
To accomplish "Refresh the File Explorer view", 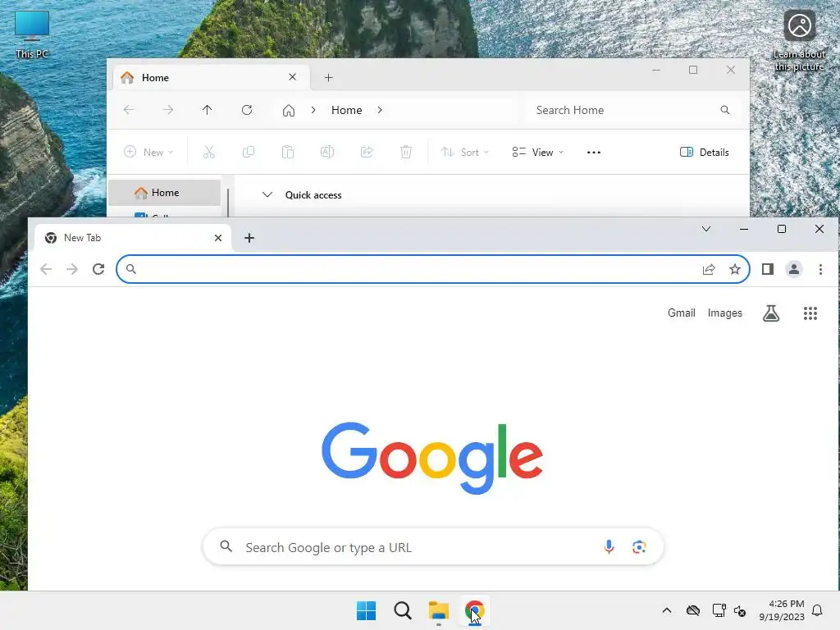I will pos(247,110).
